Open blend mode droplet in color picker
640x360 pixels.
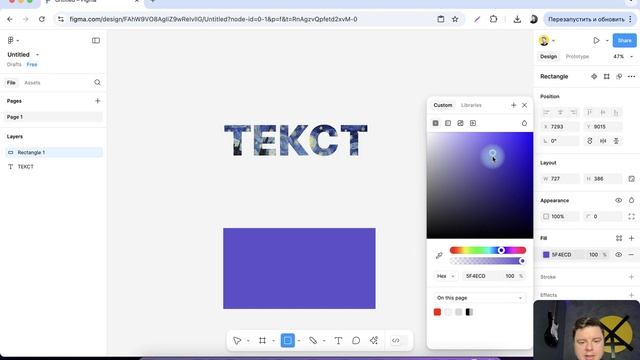tap(524, 123)
